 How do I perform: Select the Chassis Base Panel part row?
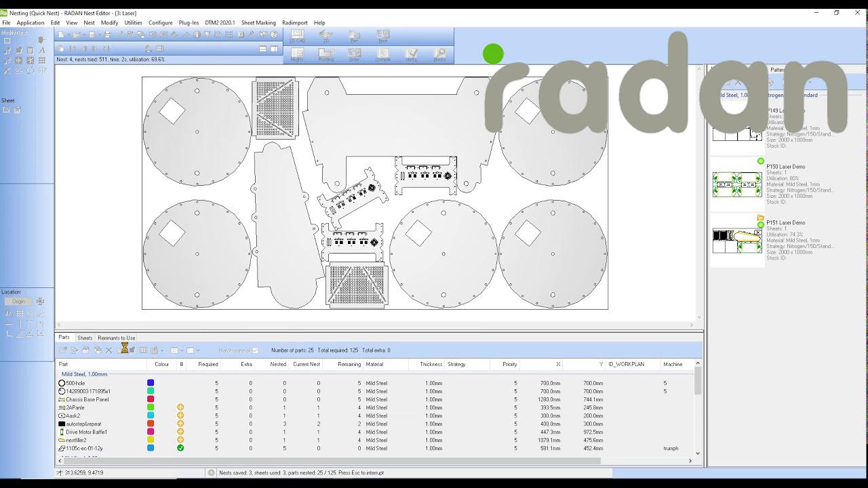374,399
